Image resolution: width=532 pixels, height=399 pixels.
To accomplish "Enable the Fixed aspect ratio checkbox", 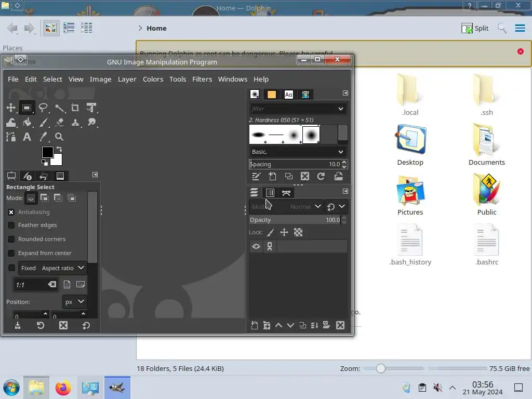I will pos(11,268).
